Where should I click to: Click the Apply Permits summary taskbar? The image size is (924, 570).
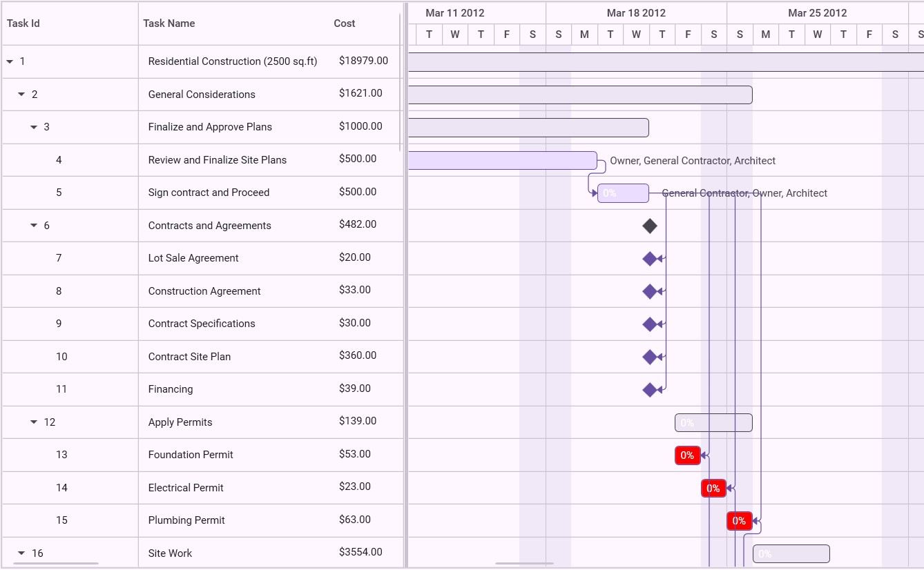(713, 422)
